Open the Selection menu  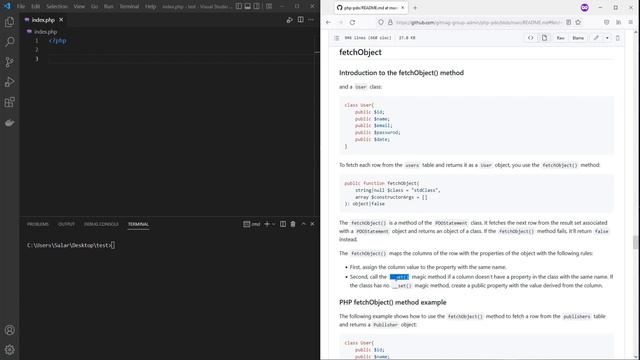[57, 7]
